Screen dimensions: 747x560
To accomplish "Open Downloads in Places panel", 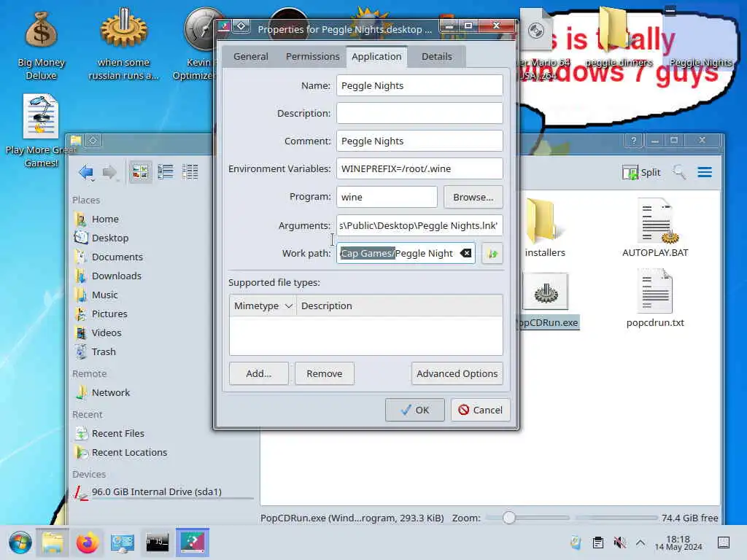I will point(116,276).
